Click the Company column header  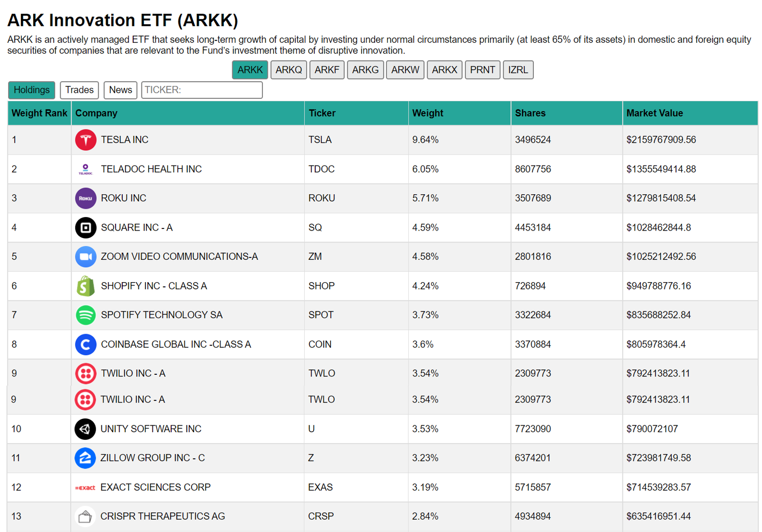188,113
